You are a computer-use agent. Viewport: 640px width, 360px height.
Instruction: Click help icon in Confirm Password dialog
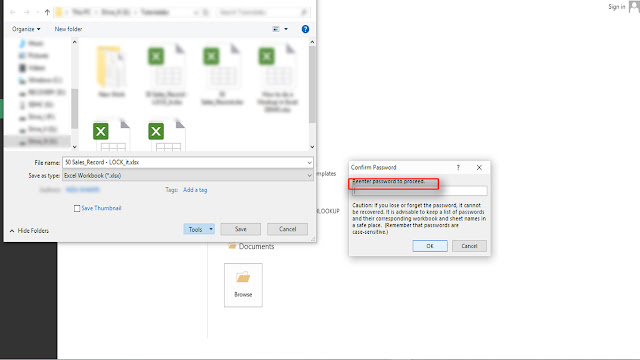click(458, 167)
